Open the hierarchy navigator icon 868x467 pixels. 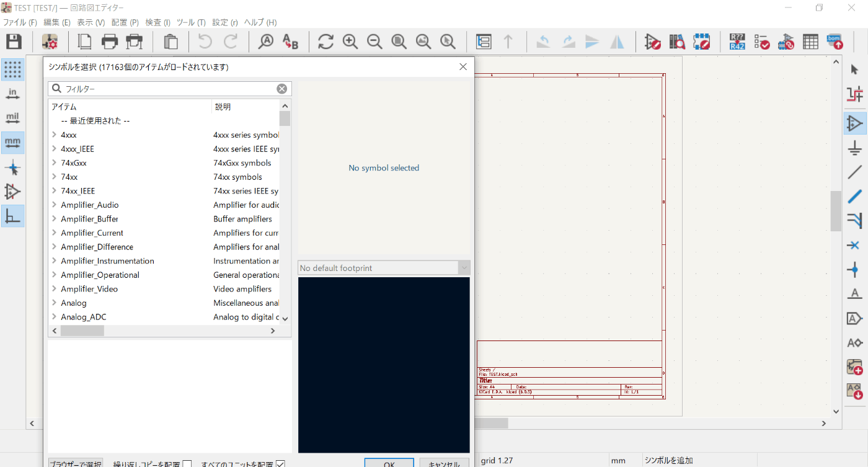(484, 42)
